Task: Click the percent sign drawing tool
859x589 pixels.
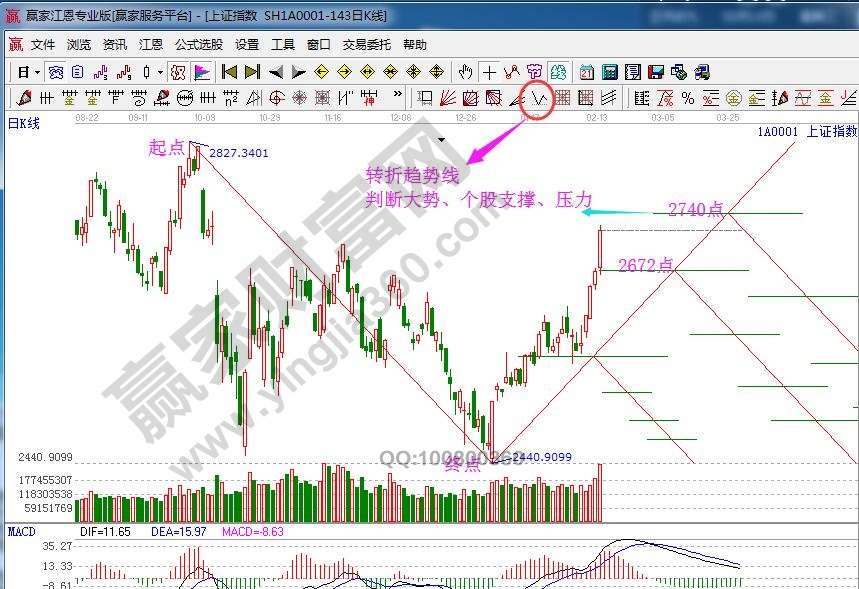Action: pyautogui.click(x=688, y=98)
